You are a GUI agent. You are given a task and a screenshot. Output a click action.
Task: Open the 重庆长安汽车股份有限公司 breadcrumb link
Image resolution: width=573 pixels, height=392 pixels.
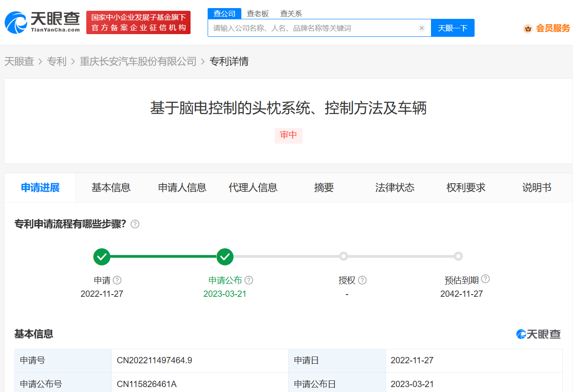[x=138, y=62]
